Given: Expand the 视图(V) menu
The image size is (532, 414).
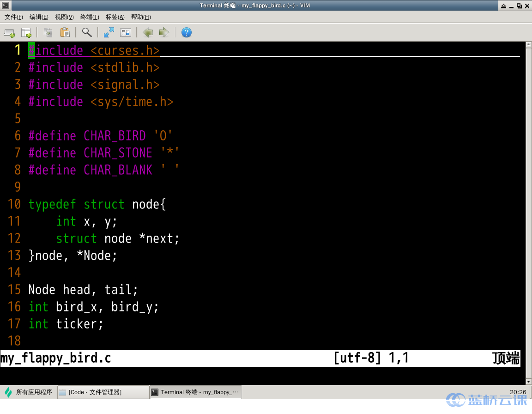Looking at the screenshot, I should click(64, 17).
